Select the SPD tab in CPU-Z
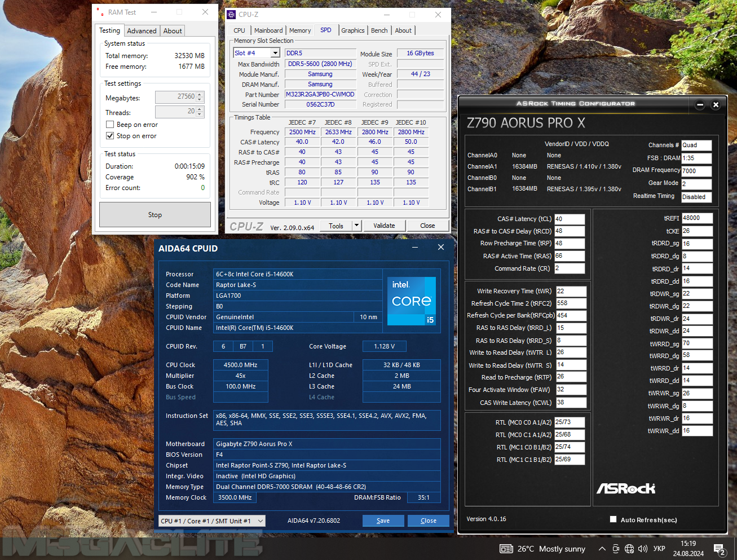This screenshot has width=737, height=560. pyautogui.click(x=326, y=30)
